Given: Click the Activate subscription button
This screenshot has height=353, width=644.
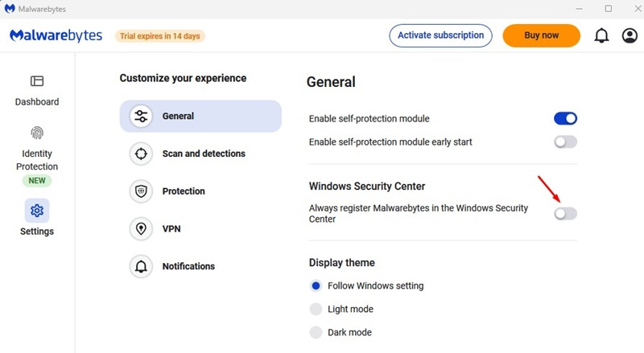Looking at the screenshot, I should (x=440, y=35).
